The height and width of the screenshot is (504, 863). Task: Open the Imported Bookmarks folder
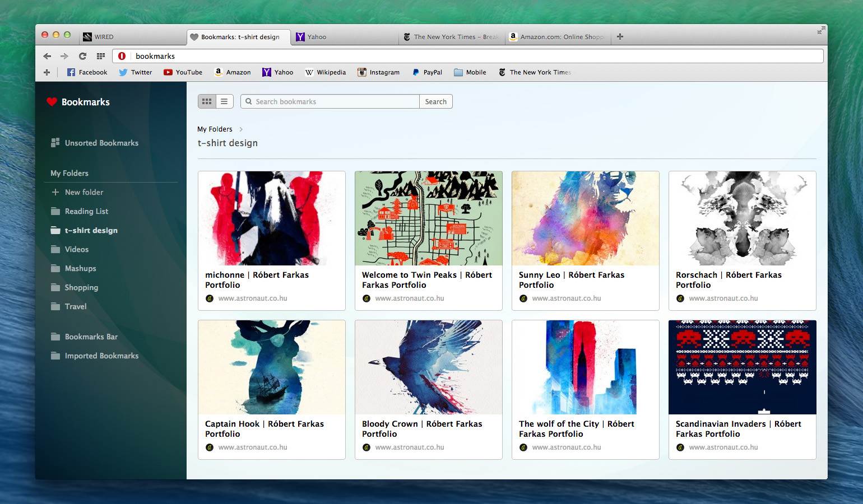point(94,356)
